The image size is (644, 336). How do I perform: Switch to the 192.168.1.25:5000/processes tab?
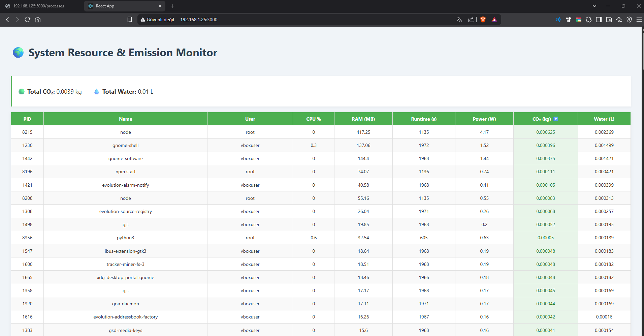39,6
